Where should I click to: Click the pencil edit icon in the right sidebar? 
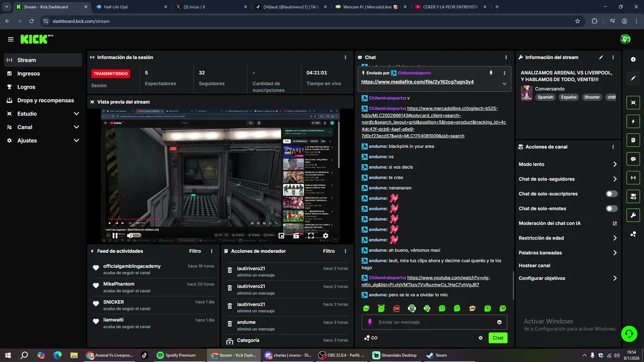coord(633,78)
